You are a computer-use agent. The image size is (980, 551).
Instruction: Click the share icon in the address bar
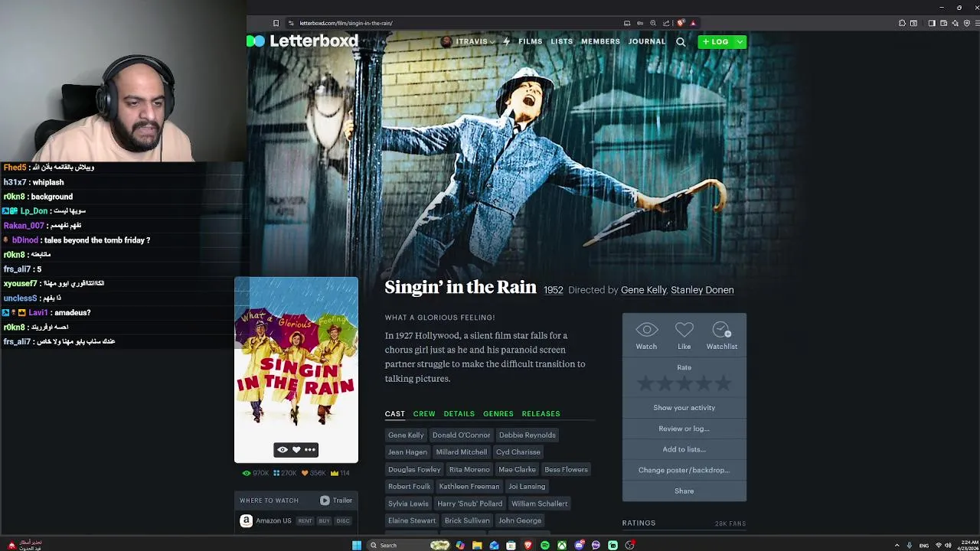coord(666,23)
